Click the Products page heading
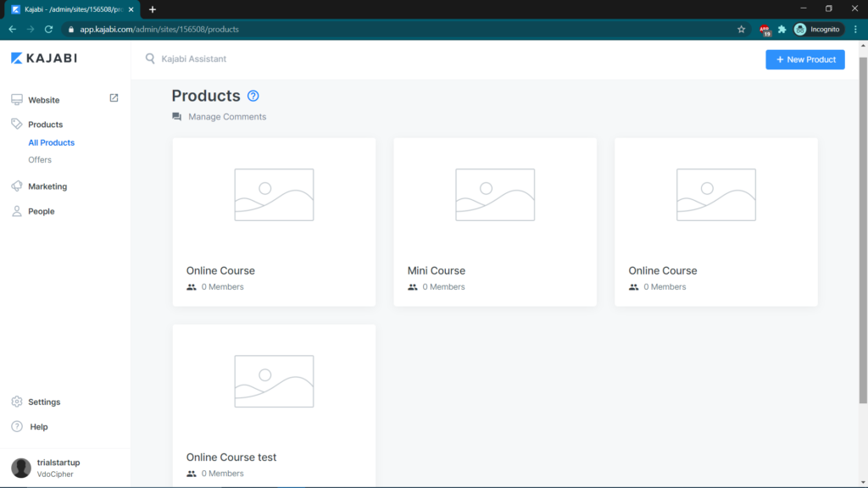The image size is (868, 488). click(206, 96)
